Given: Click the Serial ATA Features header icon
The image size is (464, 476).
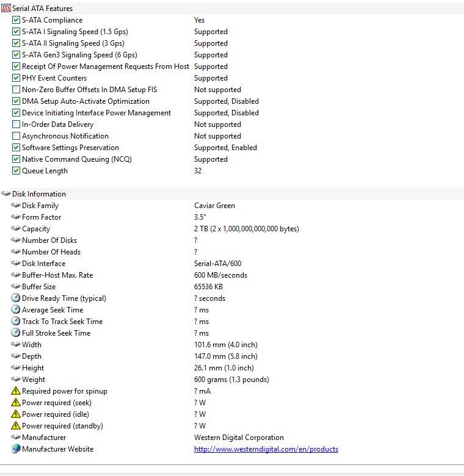Looking at the screenshot, I should coord(5,8).
